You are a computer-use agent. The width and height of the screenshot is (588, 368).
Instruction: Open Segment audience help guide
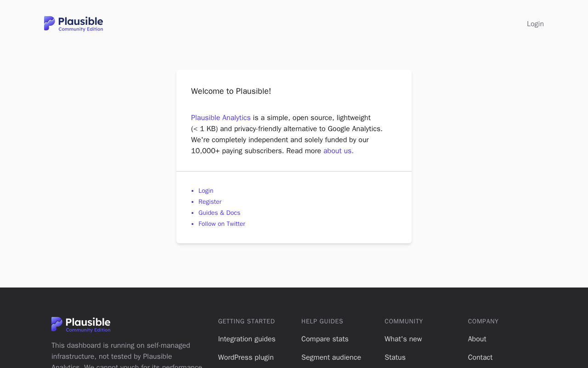[331, 357]
